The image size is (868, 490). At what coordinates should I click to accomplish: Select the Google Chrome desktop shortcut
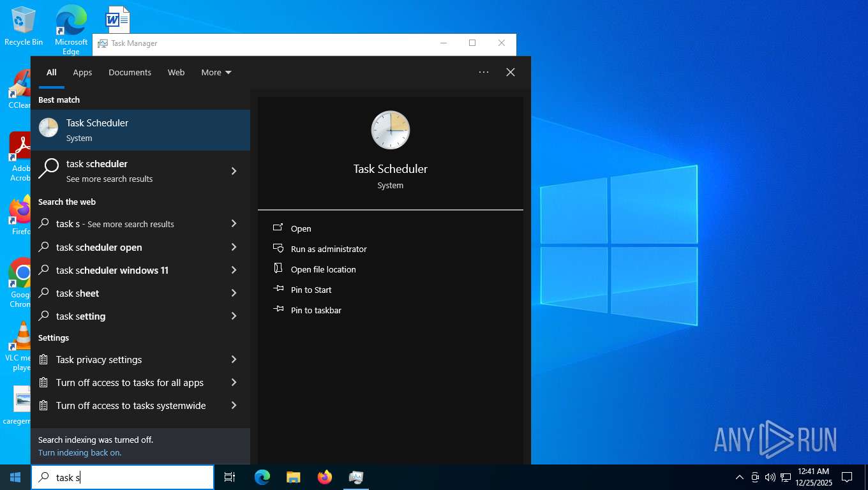tap(20, 283)
